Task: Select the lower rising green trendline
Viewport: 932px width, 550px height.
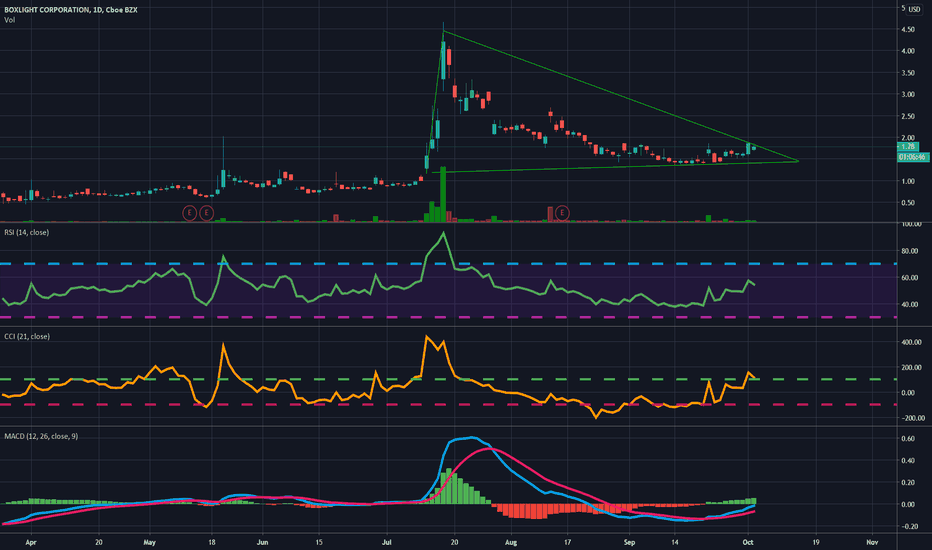Action: coord(615,167)
